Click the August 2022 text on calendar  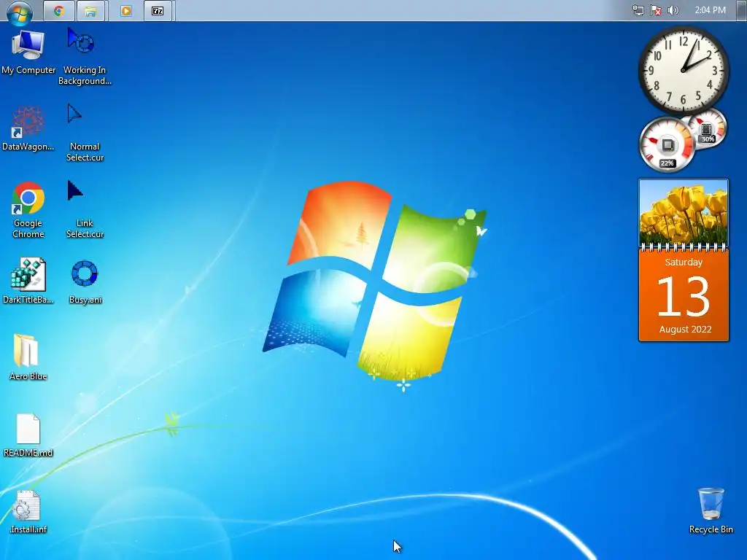pos(685,329)
